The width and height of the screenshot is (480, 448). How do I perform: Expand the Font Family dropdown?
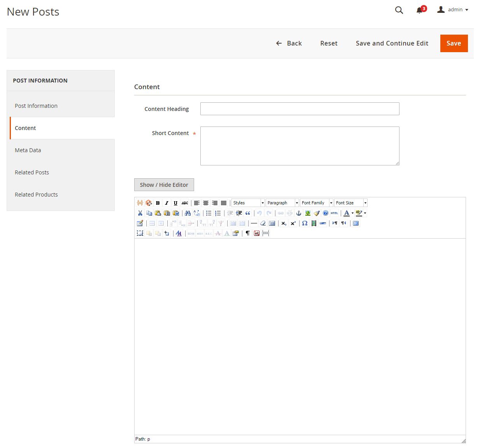pos(317,203)
